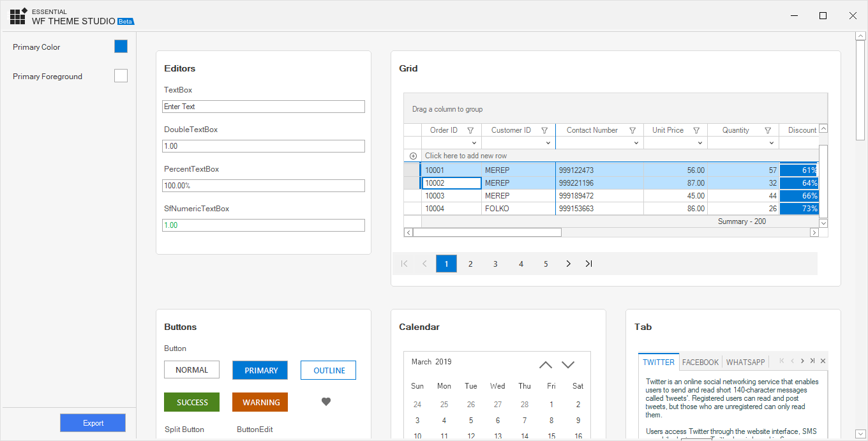Open the Quantity column filter icon
The width and height of the screenshot is (868, 441).
pyautogui.click(x=768, y=130)
